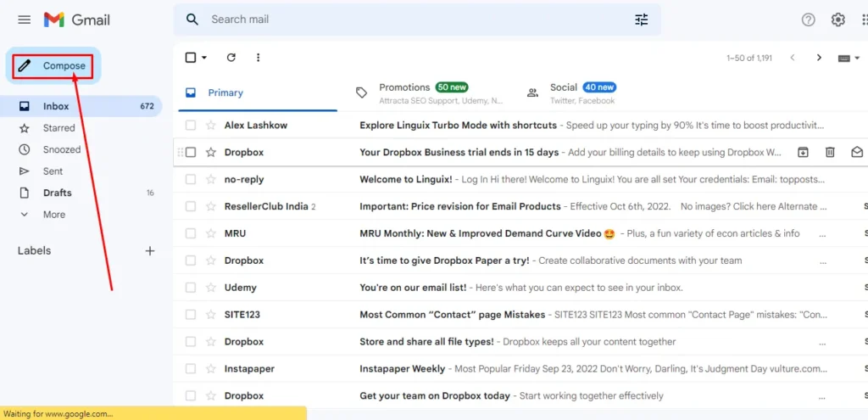Click the Gmail logo
This screenshot has height=420, width=868.
coord(77,20)
